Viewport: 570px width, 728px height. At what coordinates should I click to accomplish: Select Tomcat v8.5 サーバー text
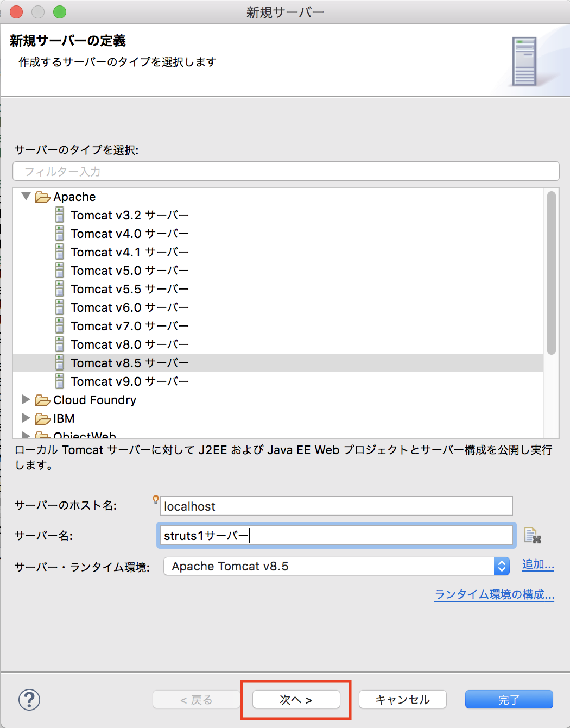[130, 363]
